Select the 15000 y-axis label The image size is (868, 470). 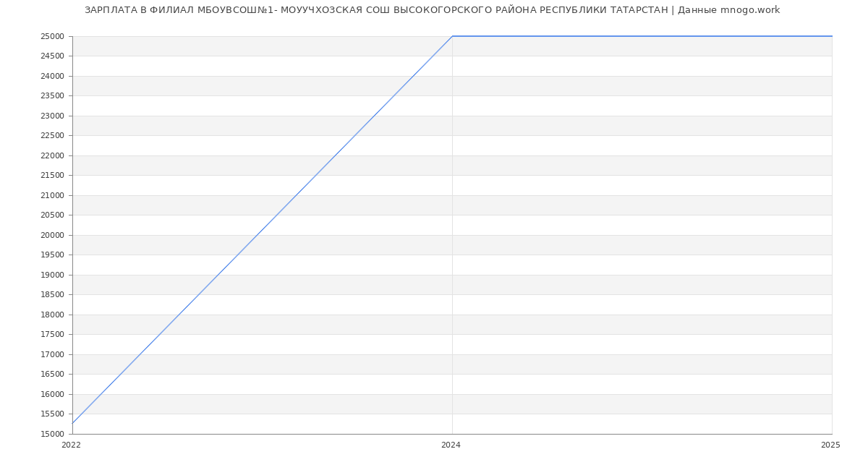52,434
